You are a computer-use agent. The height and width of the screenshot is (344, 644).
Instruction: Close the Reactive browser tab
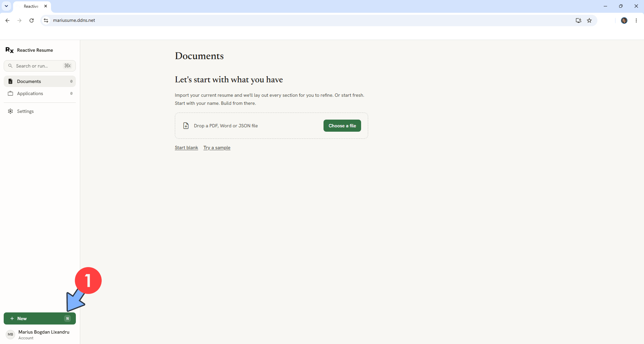tap(46, 6)
